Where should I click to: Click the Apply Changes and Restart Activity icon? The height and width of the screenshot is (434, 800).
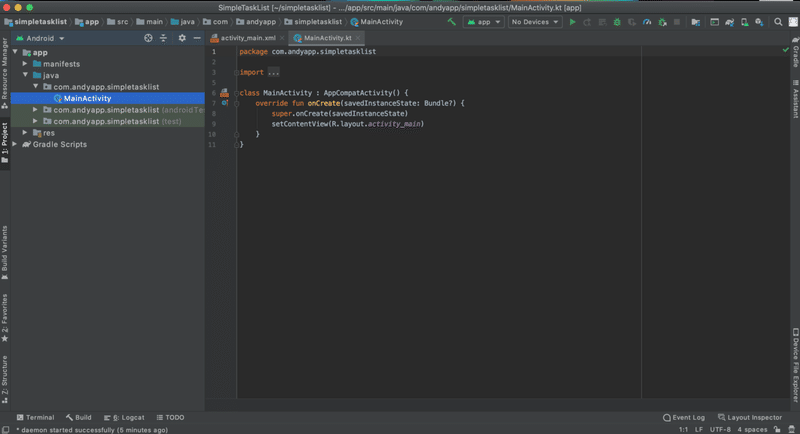(587, 22)
